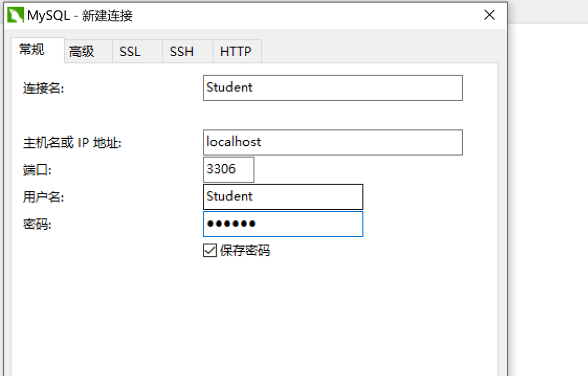Select the SSH tab
This screenshot has height=376, width=588.
(x=181, y=51)
